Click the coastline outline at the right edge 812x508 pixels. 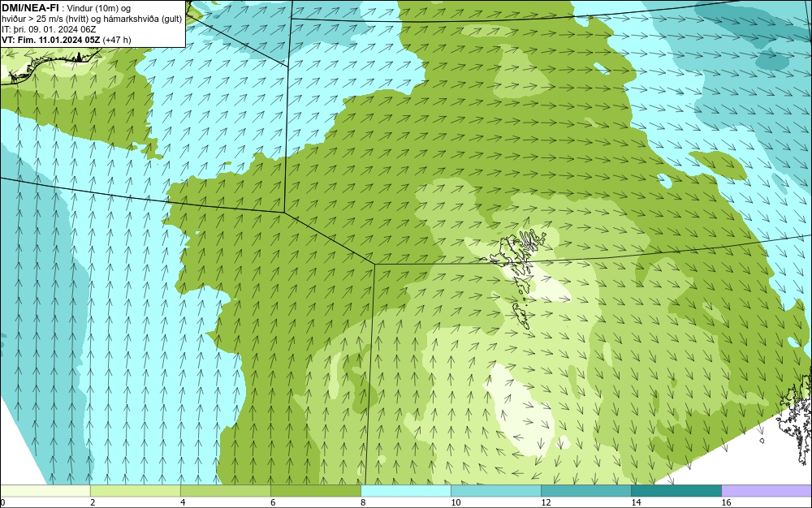796,416
